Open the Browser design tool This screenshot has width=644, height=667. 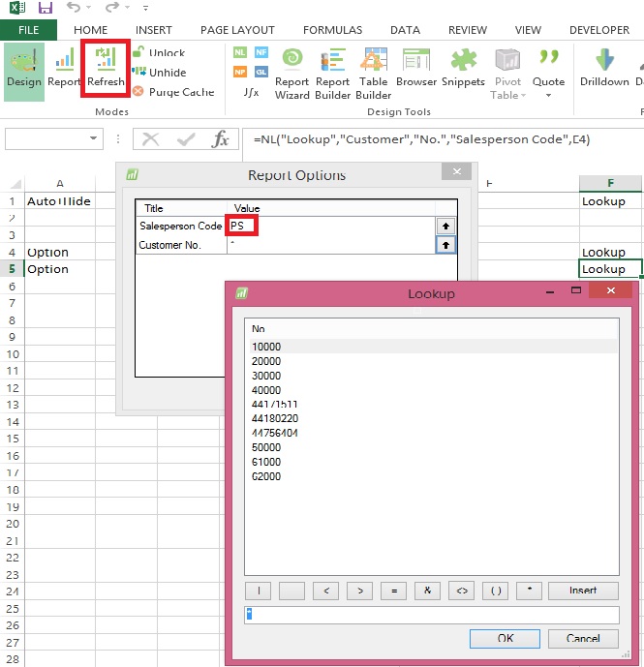416,68
